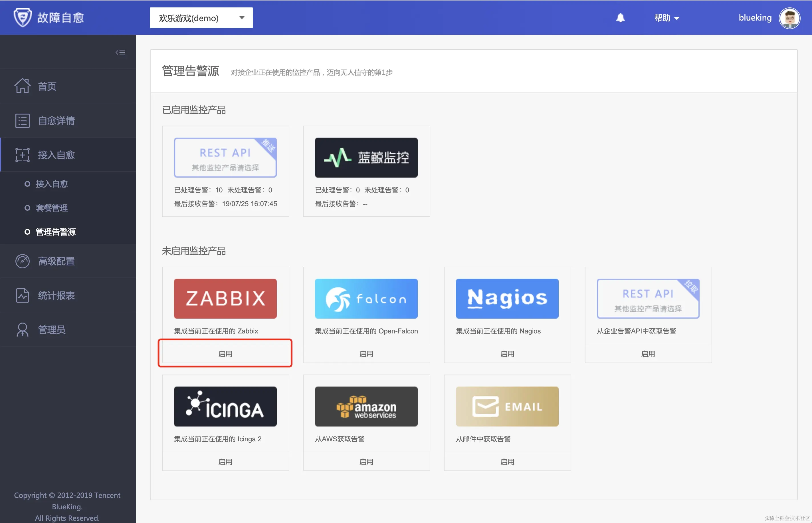Click the 故障自愈 shield logo
The height and width of the screenshot is (523, 812).
[23, 17]
